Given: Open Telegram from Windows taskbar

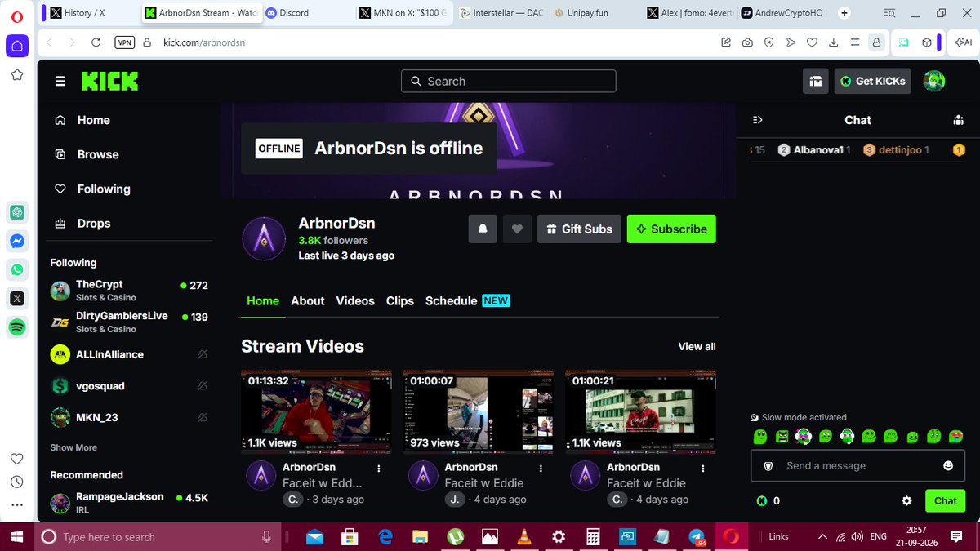Looking at the screenshot, I should (x=697, y=537).
